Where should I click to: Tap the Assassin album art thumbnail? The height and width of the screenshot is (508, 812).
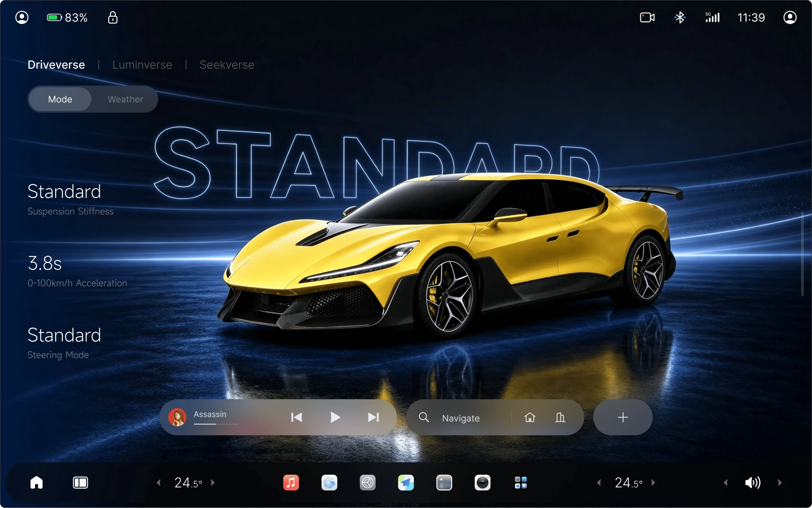(x=177, y=417)
